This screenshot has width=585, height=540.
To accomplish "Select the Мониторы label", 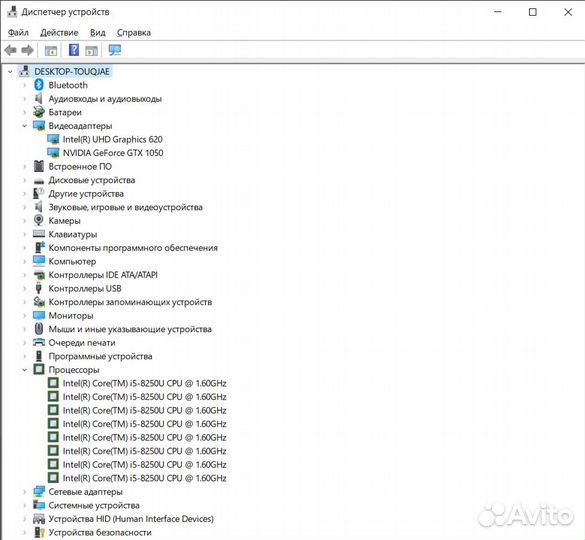I will tap(71, 315).
